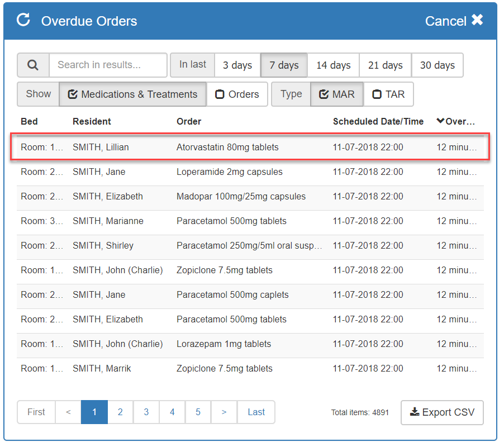The width and height of the screenshot is (504, 447).
Task: Click the magnifying glass search icon
Action: point(33,65)
